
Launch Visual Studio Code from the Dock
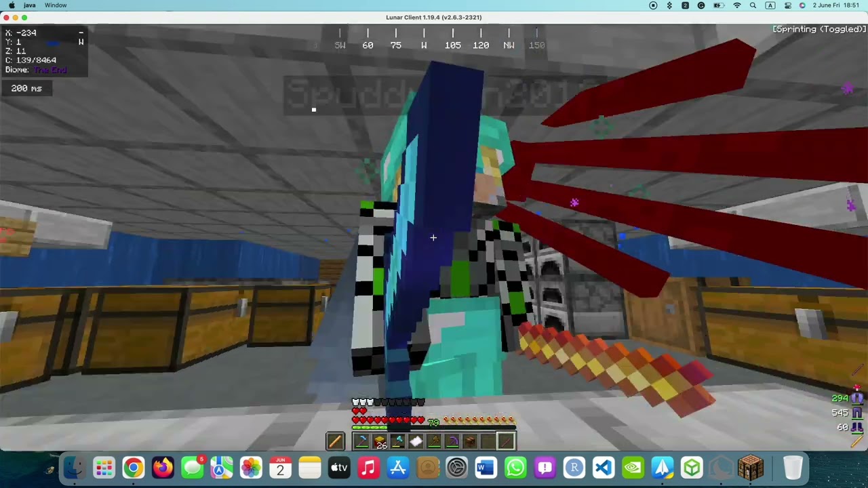(604, 468)
